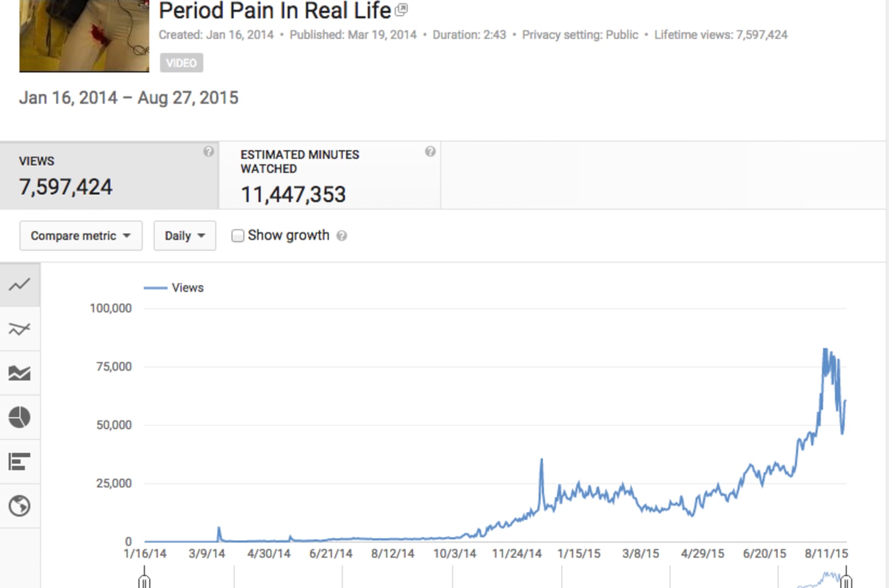Select the Estimated Minutes Watched tab
Image resolution: width=889 pixels, height=588 pixels.
tap(330, 176)
